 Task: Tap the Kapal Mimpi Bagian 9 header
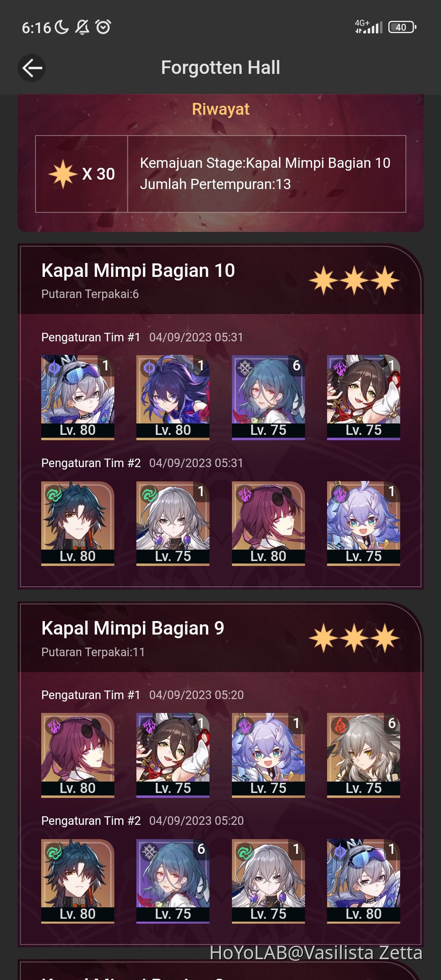coord(133,628)
